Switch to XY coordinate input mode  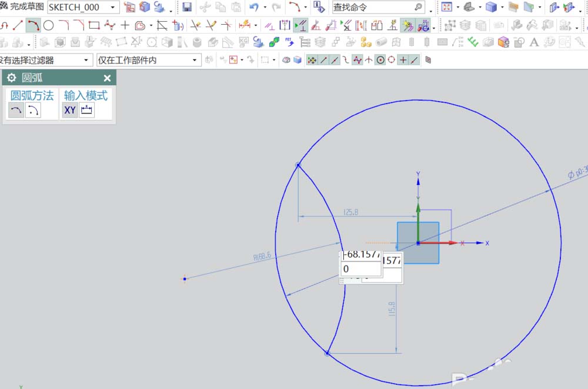point(70,110)
